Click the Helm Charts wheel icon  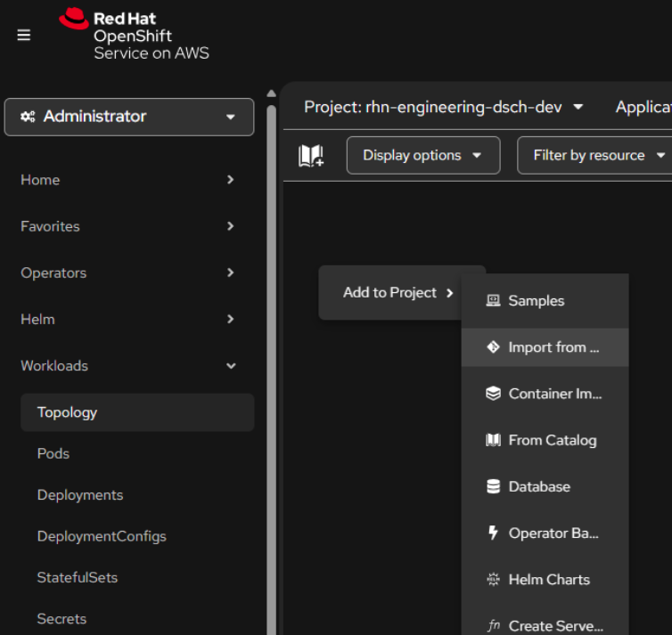tap(493, 579)
